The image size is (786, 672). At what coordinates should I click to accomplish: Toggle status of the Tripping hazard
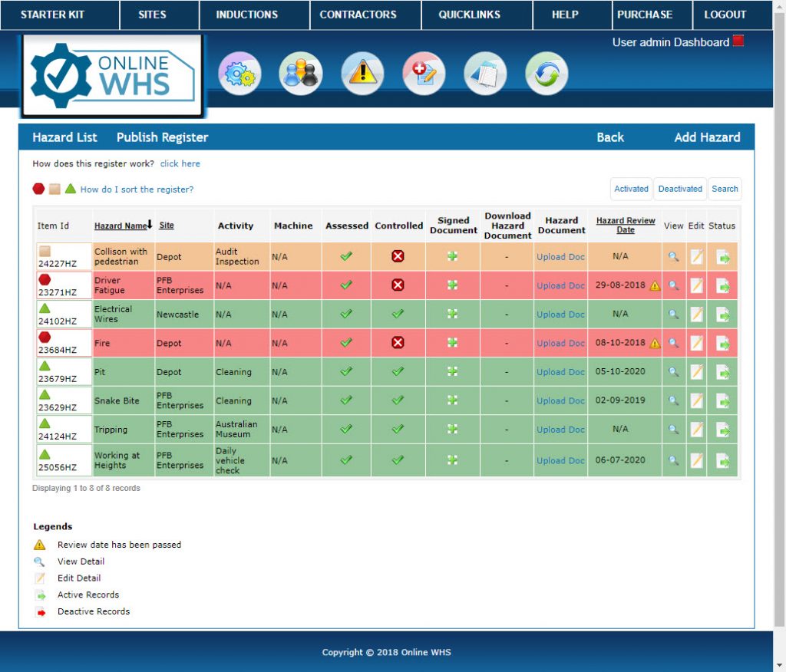click(x=722, y=429)
